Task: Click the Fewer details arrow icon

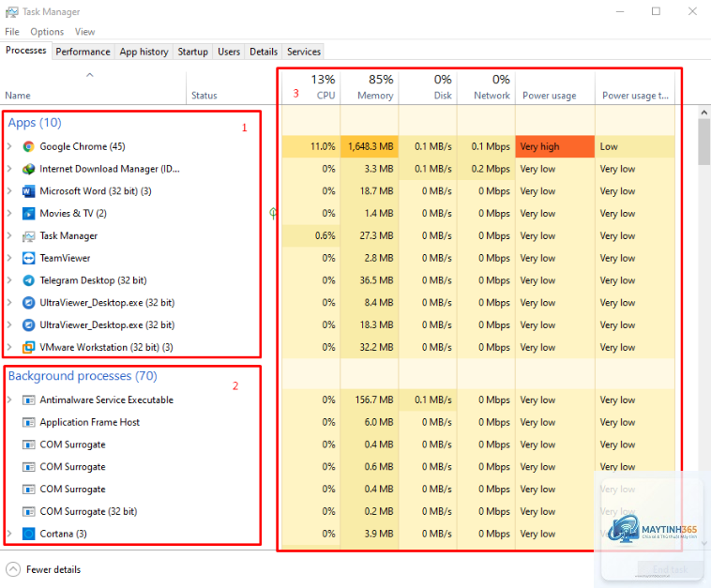Action: [13, 569]
